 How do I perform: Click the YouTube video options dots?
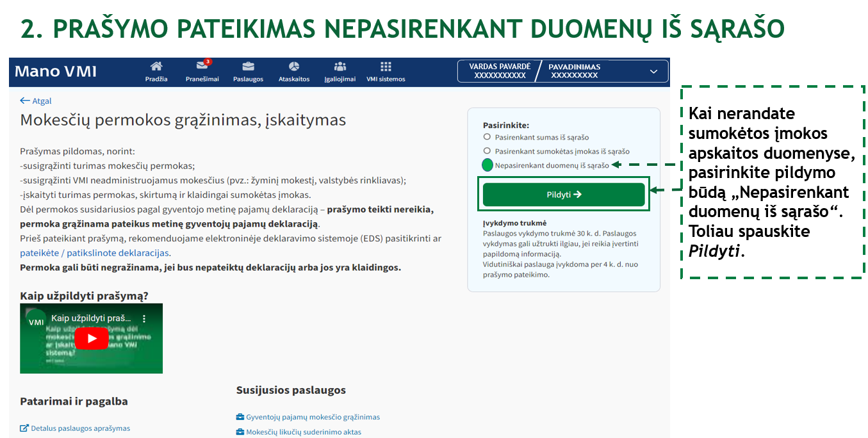[x=144, y=318]
